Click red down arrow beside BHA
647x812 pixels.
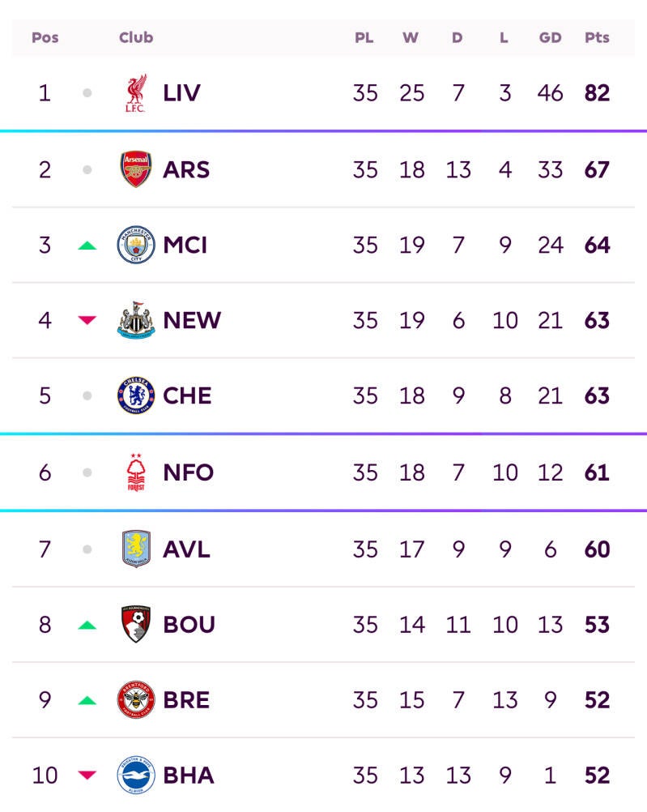pyautogui.click(x=87, y=776)
